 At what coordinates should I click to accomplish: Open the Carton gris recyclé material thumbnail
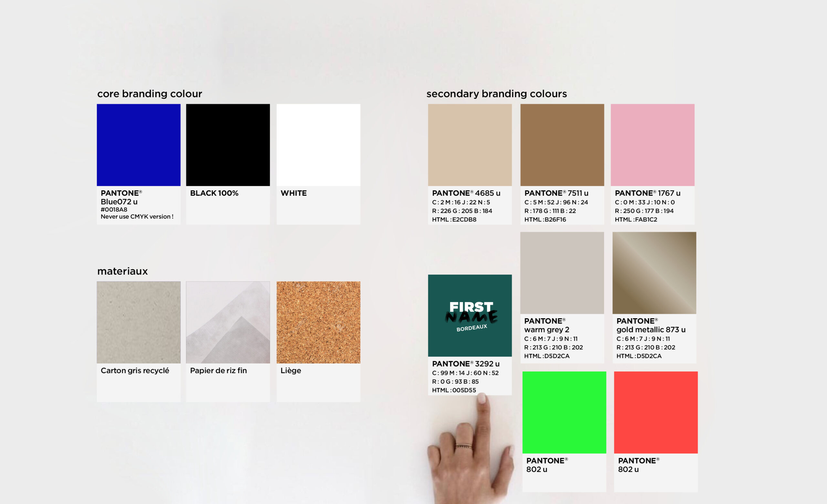(139, 322)
